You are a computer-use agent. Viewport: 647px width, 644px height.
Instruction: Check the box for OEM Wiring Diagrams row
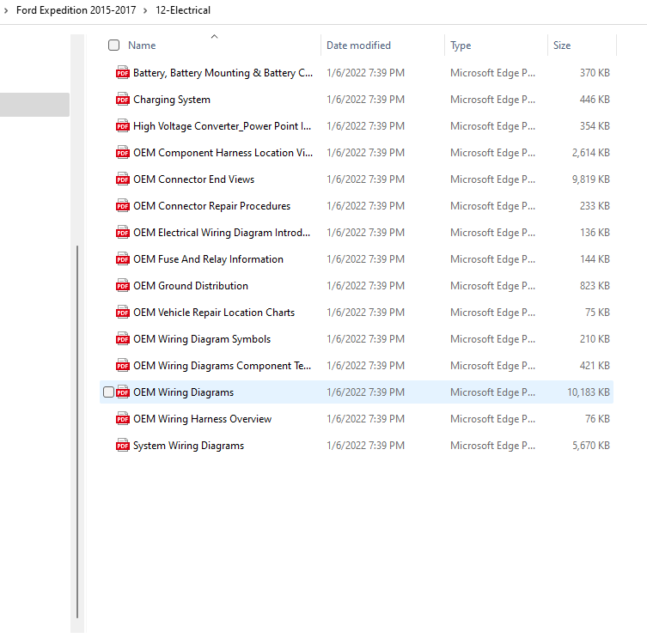[x=108, y=392]
